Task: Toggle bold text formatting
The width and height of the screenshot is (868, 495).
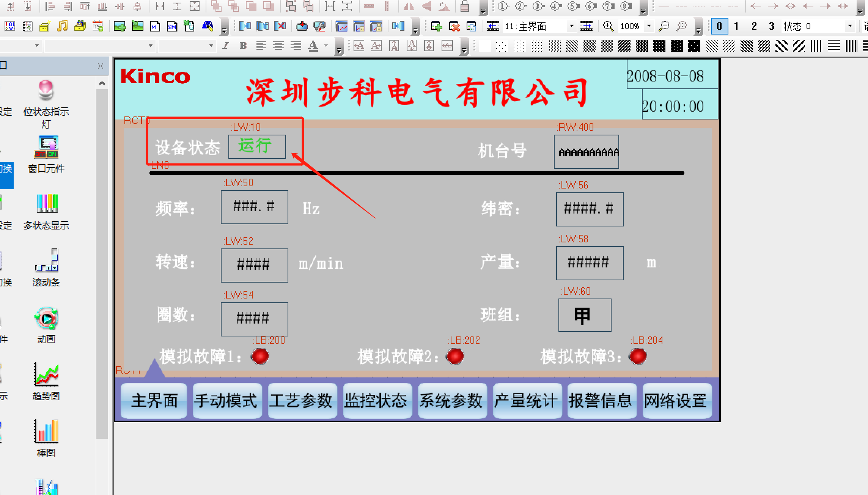Action: (x=243, y=46)
